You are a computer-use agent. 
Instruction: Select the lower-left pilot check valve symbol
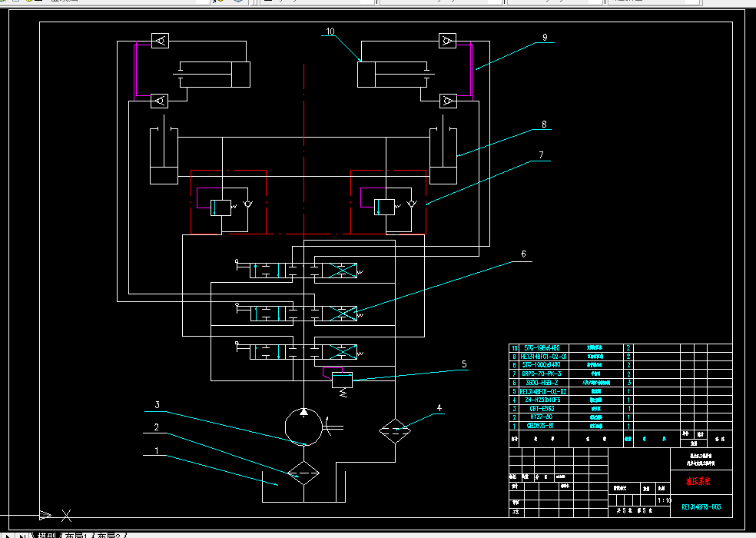pyautogui.click(x=160, y=101)
